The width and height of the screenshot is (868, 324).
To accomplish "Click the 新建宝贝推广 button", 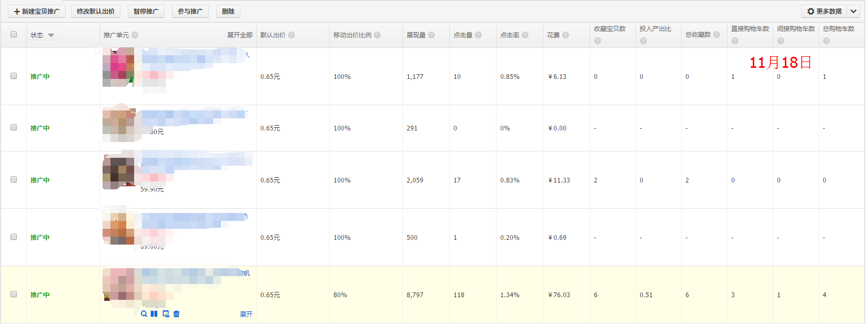I will (37, 11).
